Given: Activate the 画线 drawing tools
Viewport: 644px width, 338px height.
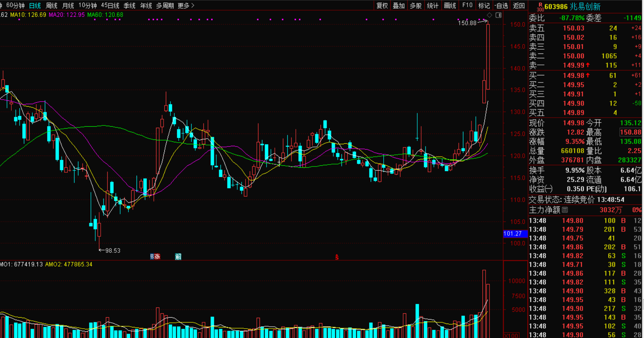Looking at the screenshot, I should click(450, 5).
